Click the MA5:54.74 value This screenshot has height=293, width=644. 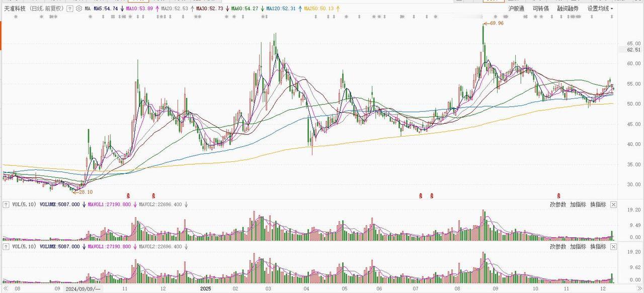(x=106, y=9)
